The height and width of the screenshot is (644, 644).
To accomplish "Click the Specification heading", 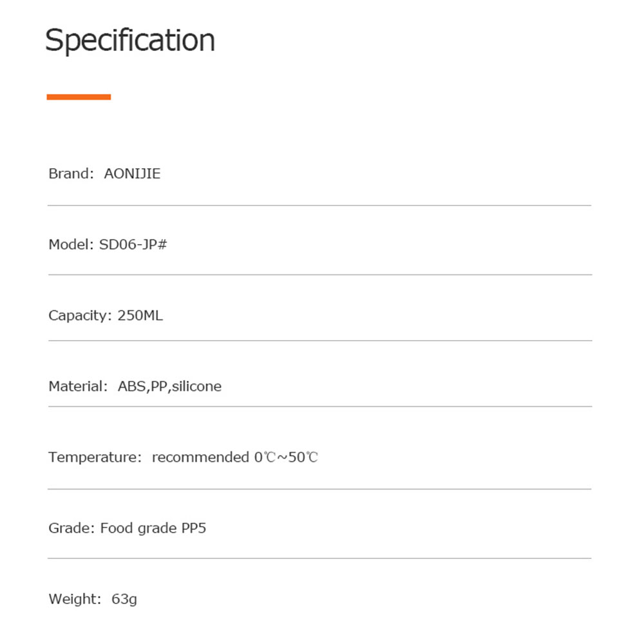I will (x=130, y=41).
